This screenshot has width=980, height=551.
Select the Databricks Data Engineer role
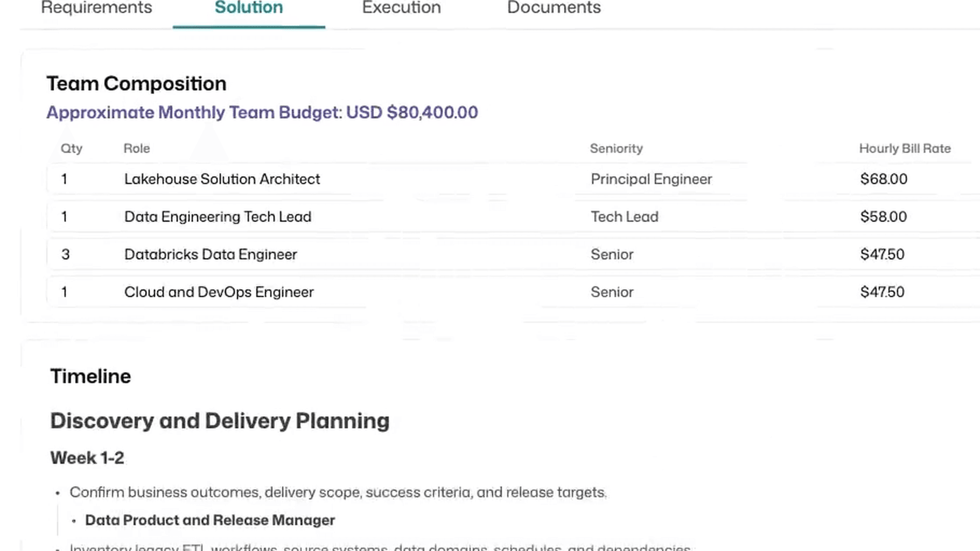tap(211, 255)
